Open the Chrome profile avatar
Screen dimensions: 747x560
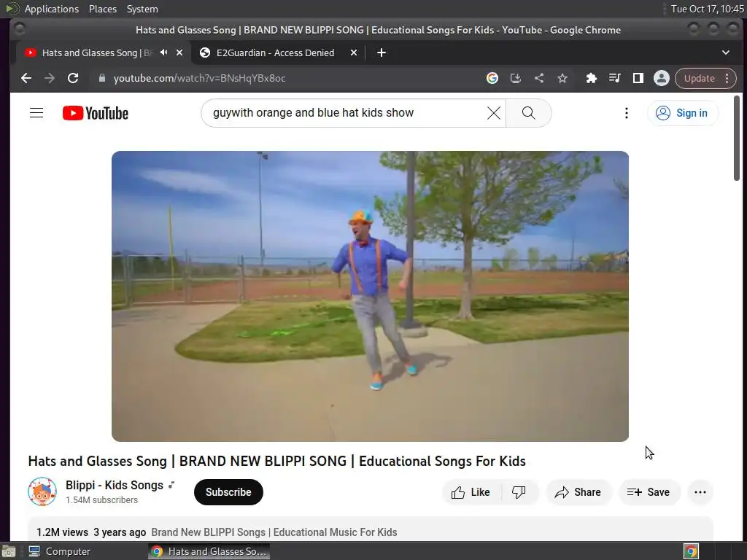pyautogui.click(x=661, y=78)
